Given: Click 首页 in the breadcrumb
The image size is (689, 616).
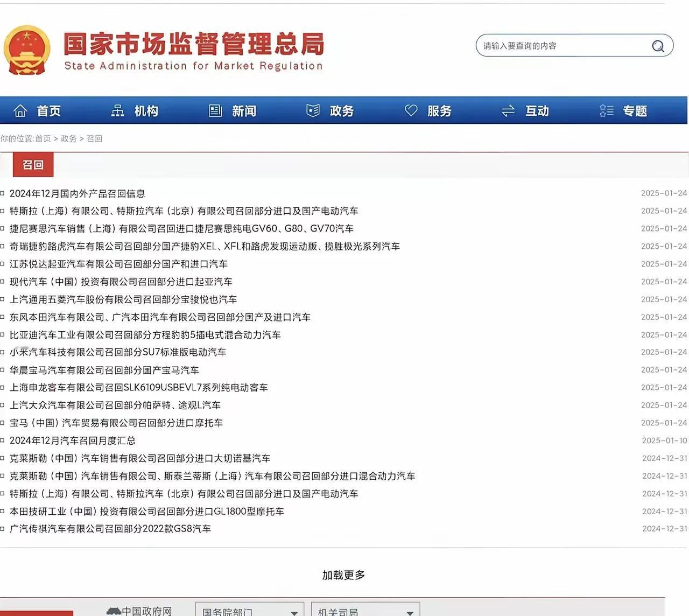Looking at the screenshot, I should click(43, 139).
